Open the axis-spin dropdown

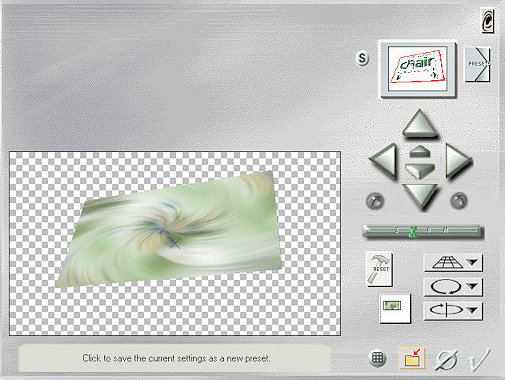point(453,310)
